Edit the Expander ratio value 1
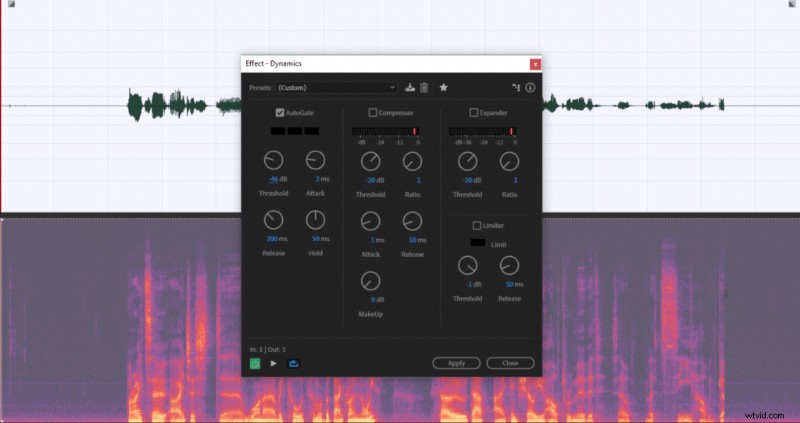 [x=515, y=180]
